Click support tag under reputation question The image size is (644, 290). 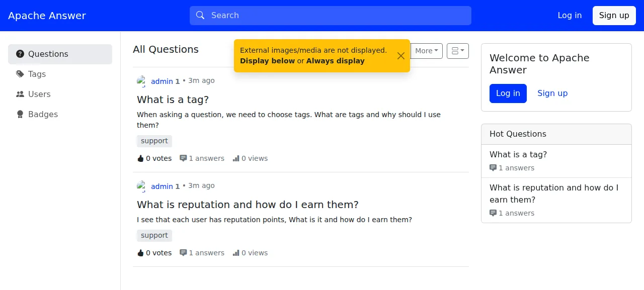click(x=154, y=236)
